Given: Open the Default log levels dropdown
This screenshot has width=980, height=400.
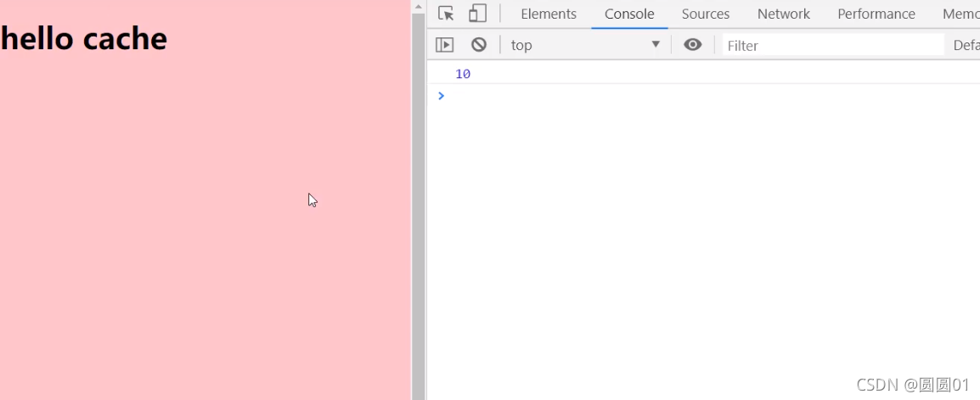Looking at the screenshot, I should click(966, 45).
